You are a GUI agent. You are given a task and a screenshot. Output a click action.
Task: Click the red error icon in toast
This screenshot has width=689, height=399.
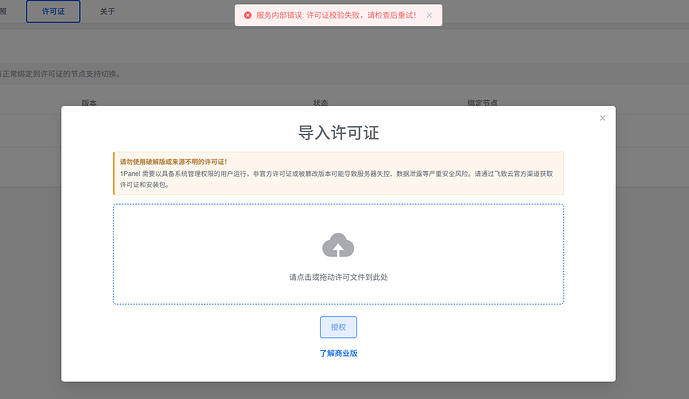248,15
